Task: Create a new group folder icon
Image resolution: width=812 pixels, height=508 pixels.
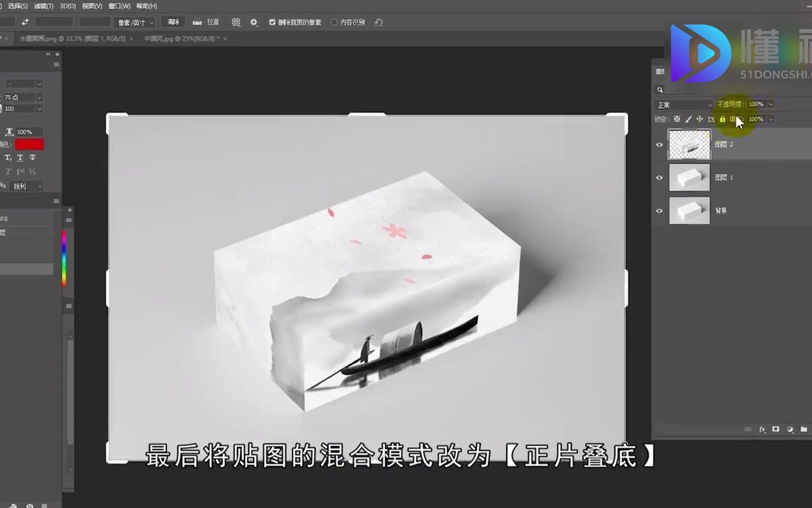Action: [804, 429]
